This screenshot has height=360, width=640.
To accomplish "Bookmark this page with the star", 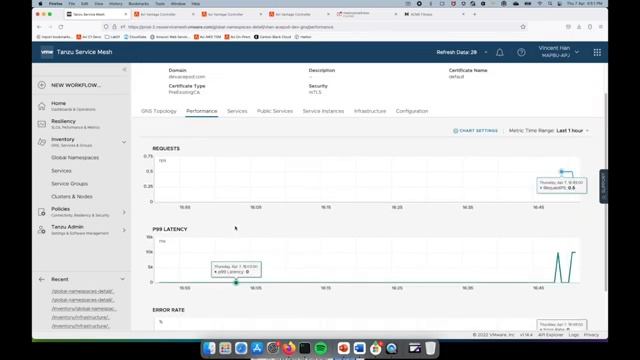I will pos(523,27).
